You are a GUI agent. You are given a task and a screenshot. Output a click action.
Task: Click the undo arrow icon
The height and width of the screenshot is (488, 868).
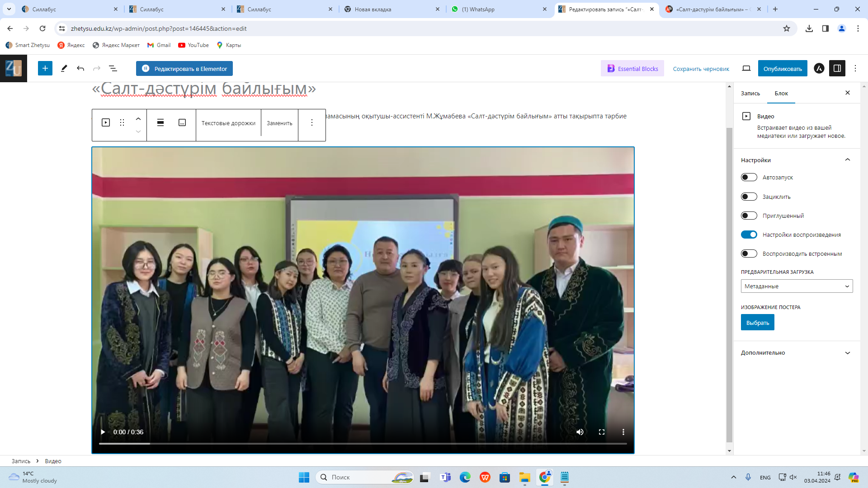80,68
